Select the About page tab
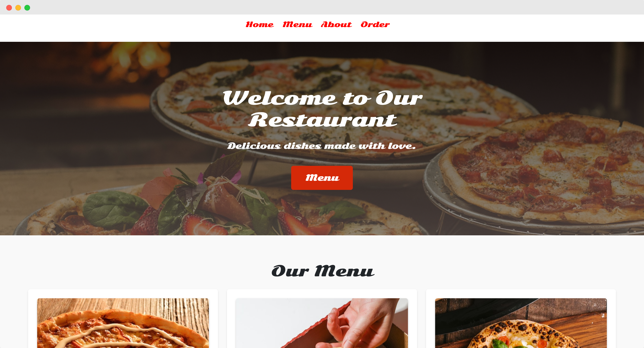The width and height of the screenshot is (644, 348). click(336, 25)
